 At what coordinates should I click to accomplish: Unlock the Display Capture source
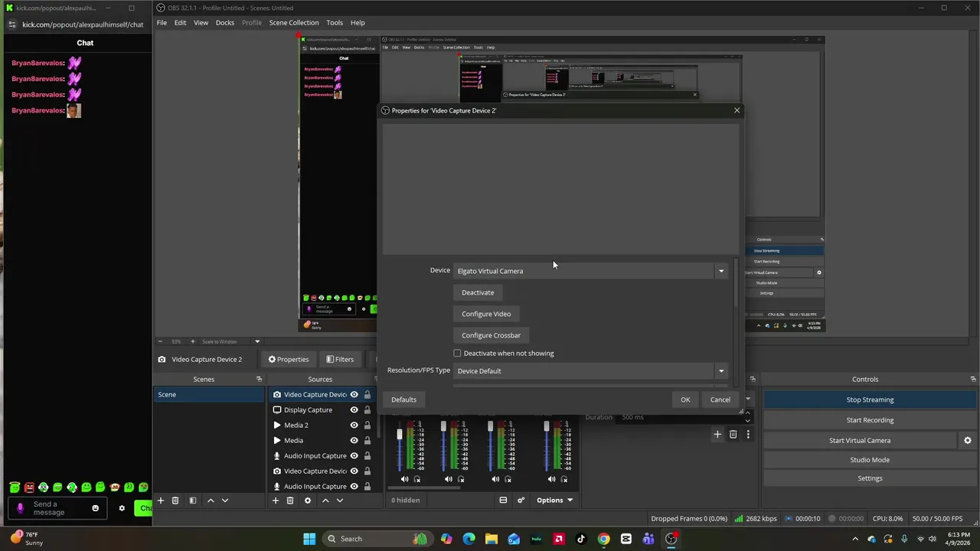coord(367,410)
